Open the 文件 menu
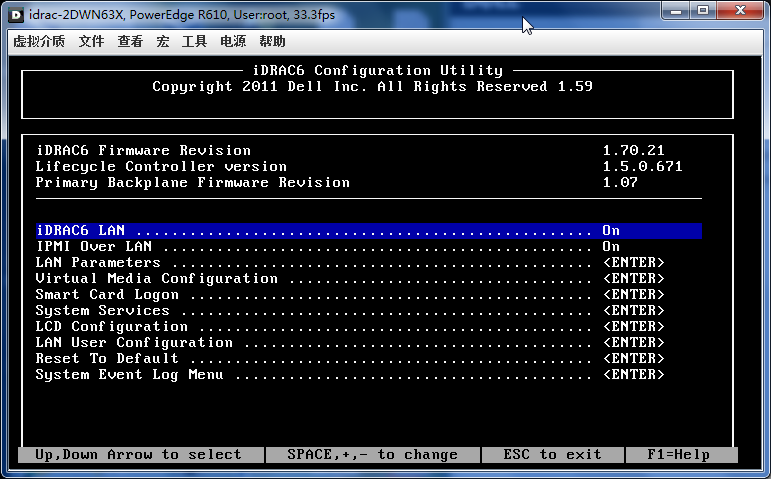This screenshot has width=771, height=479. (91, 41)
